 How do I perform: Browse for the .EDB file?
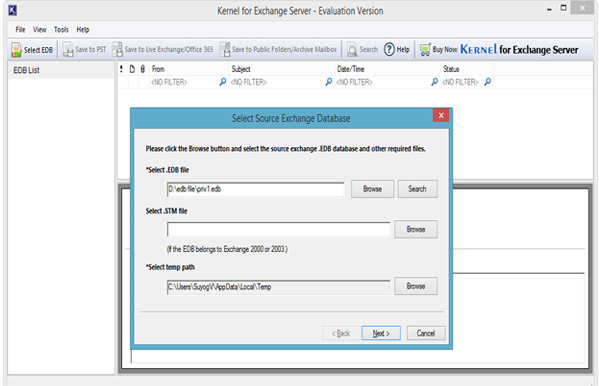(372, 189)
